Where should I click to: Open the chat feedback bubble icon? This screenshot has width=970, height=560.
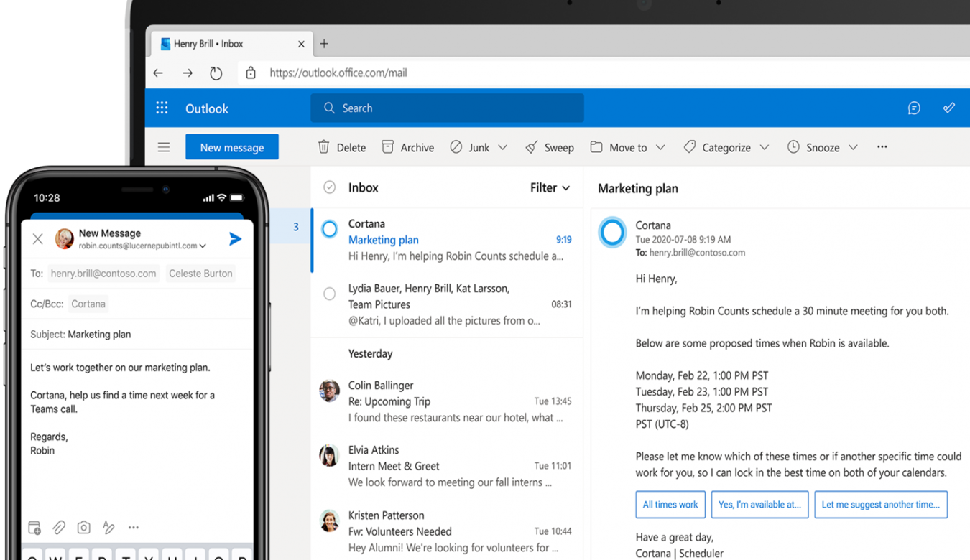coord(914,108)
